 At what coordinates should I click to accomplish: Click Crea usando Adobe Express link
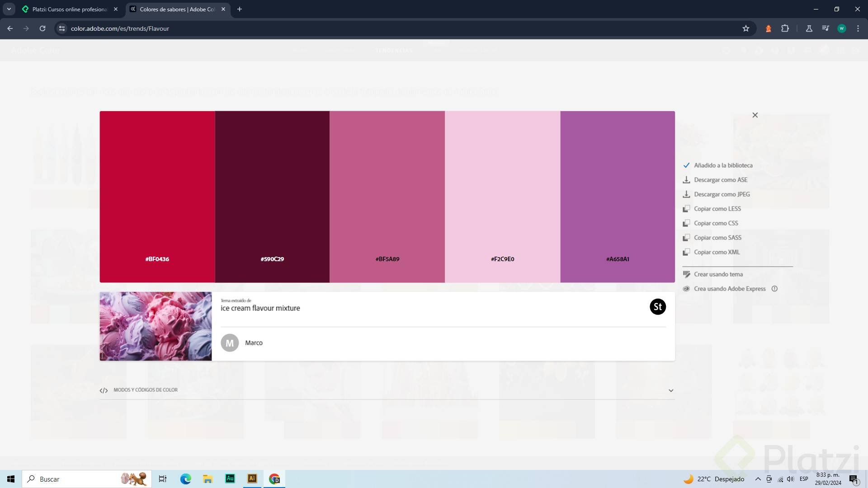pyautogui.click(x=730, y=289)
